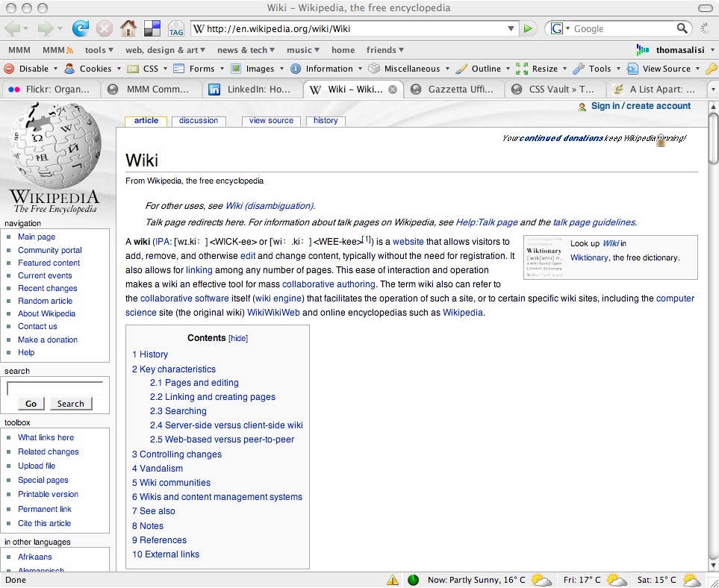Click the warning triangle in status bar

[393, 580]
